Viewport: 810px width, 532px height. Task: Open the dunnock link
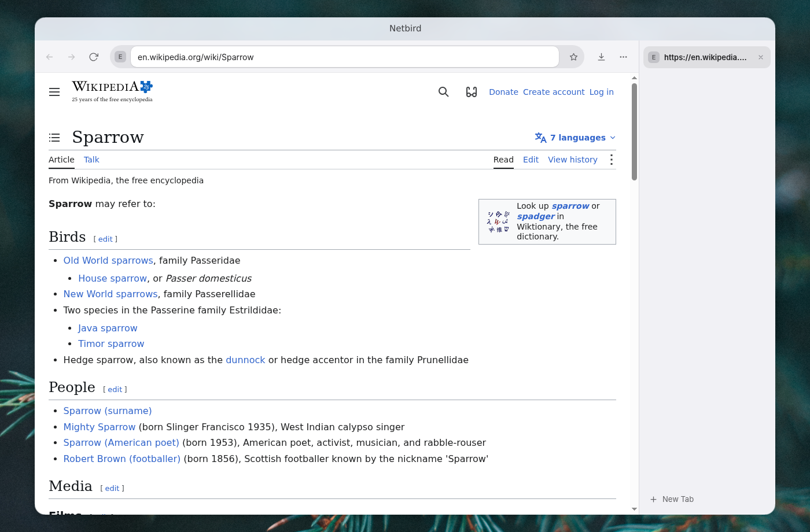[245, 360]
